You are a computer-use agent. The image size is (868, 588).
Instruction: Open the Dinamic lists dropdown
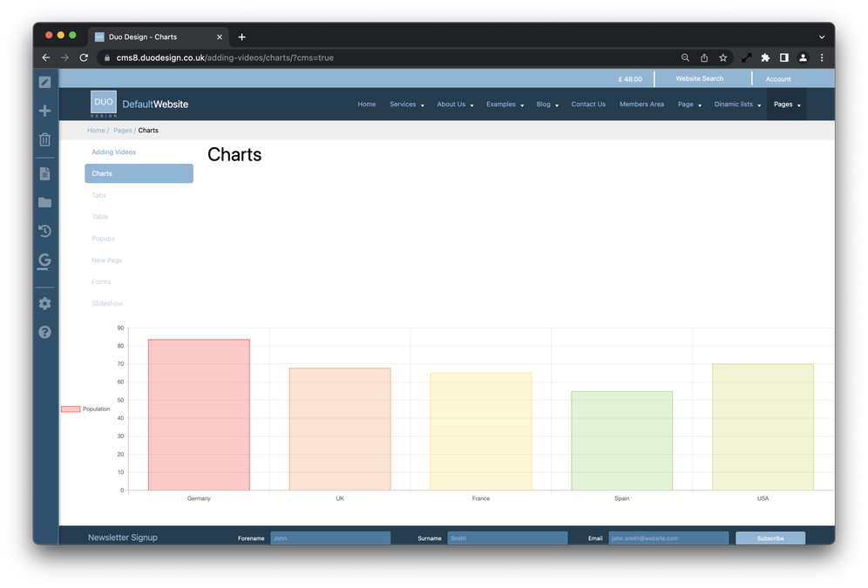(737, 105)
